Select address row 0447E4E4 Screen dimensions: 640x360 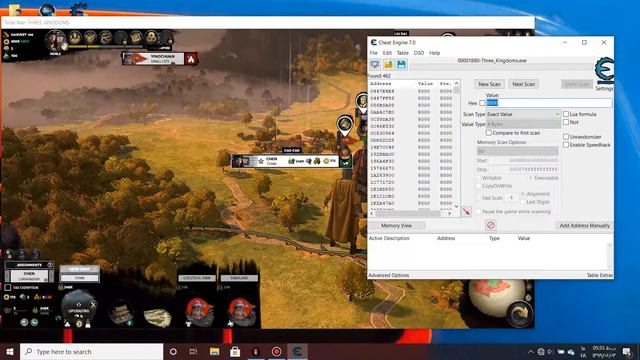click(411, 91)
